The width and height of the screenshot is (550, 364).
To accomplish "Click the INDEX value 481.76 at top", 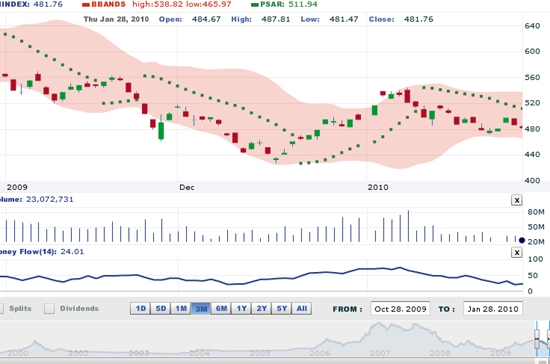I will 48,4.
